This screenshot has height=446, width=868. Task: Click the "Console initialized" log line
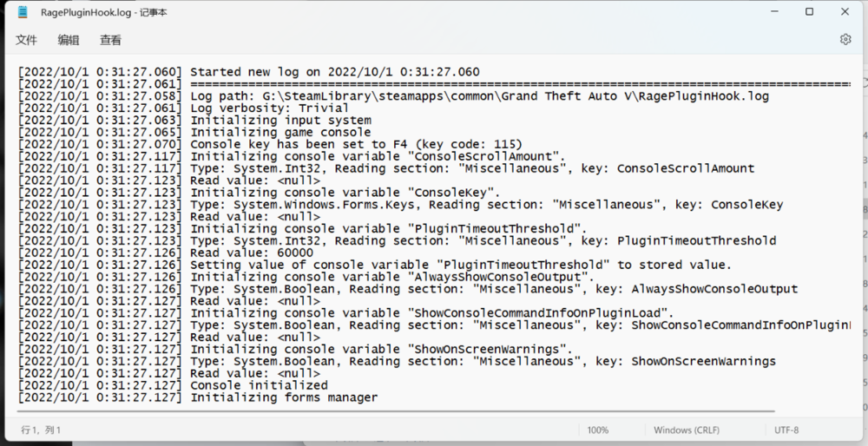point(259,385)
